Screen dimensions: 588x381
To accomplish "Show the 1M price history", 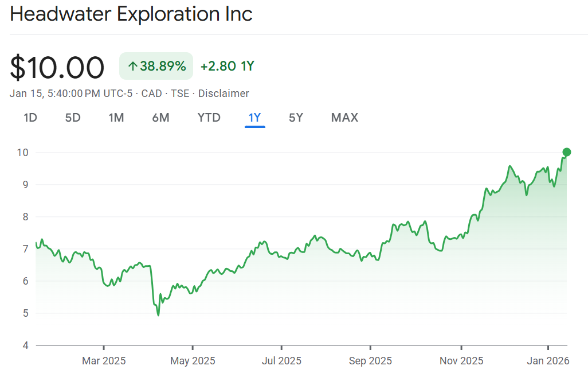I will tap(116, 118).
